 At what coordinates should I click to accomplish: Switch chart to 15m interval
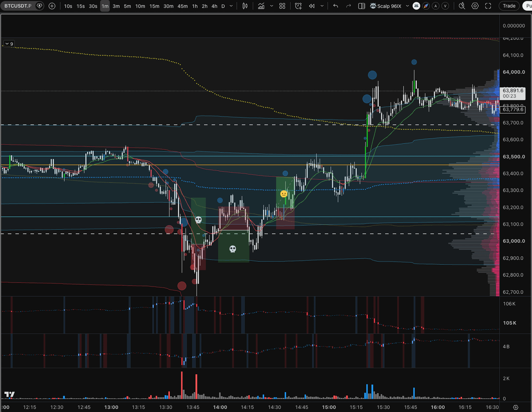tap(154, 6)
